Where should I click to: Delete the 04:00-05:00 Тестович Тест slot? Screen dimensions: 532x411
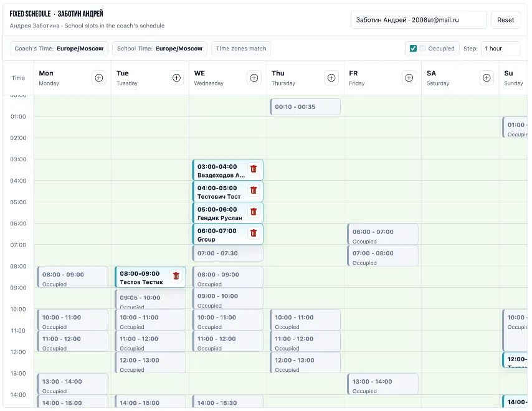(x=254, y=190)
